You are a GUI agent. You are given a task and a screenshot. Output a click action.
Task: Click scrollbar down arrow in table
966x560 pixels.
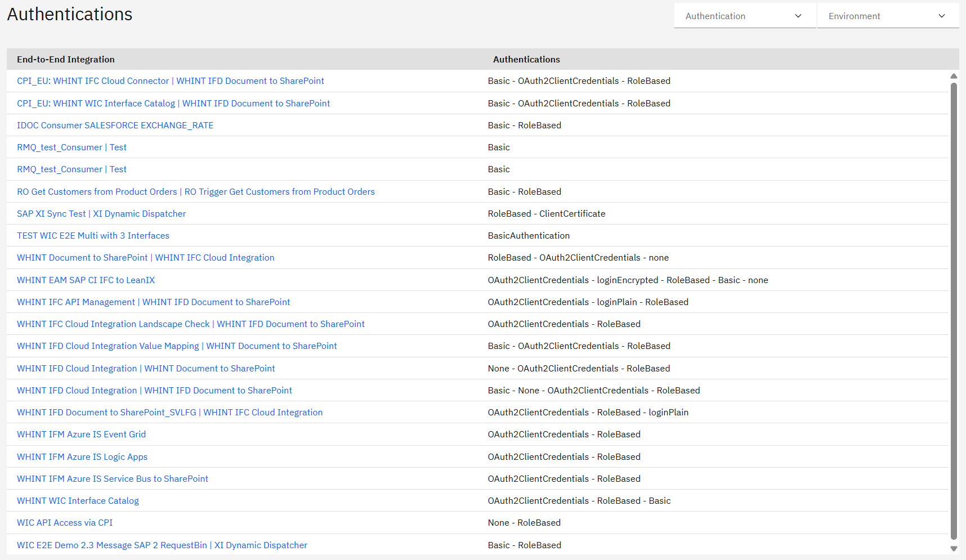pos(954,548)
